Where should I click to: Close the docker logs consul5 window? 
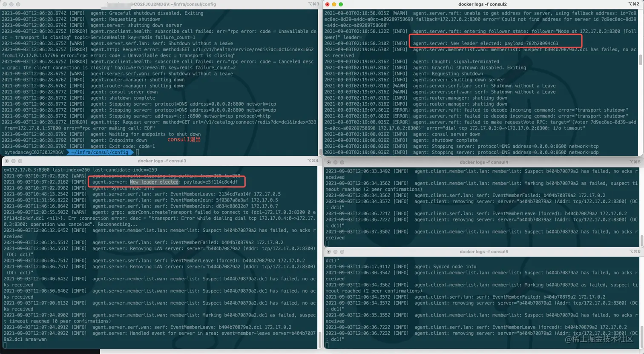(x=328, y=252)
